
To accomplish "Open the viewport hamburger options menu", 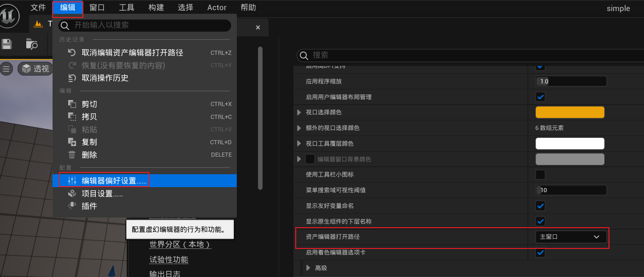I will (6, 69).
